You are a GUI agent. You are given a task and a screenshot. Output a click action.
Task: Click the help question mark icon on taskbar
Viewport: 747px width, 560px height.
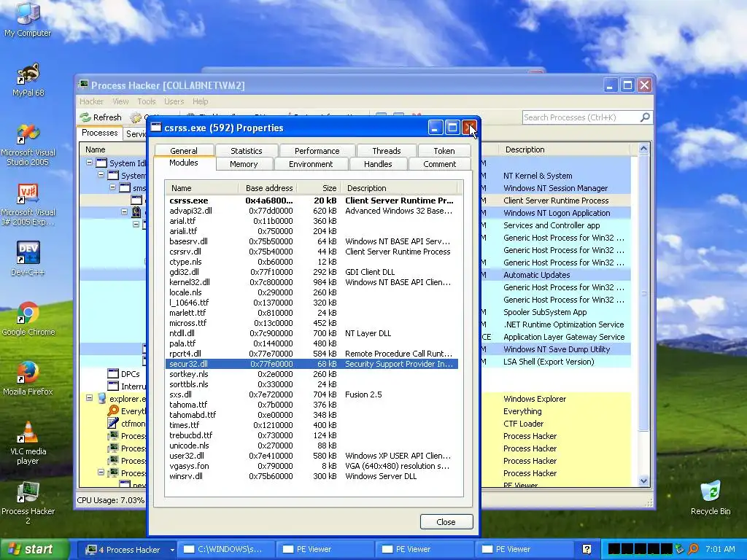pyautogui.click(x=587, y=549)
